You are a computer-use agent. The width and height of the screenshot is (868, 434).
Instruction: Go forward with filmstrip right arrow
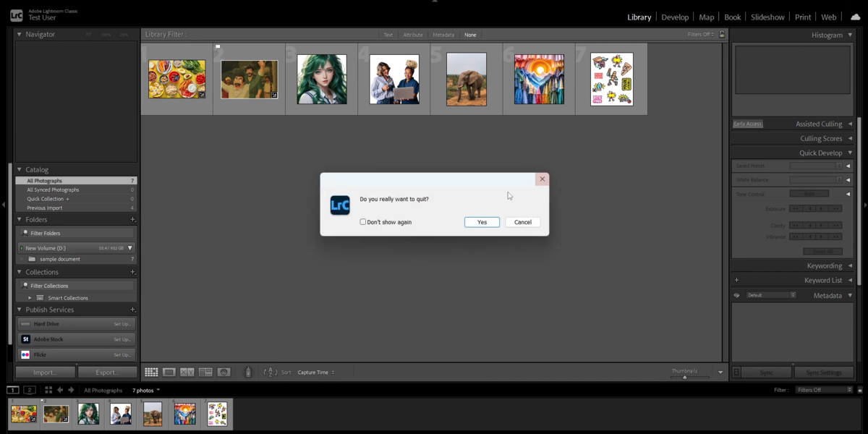point(71,390)
